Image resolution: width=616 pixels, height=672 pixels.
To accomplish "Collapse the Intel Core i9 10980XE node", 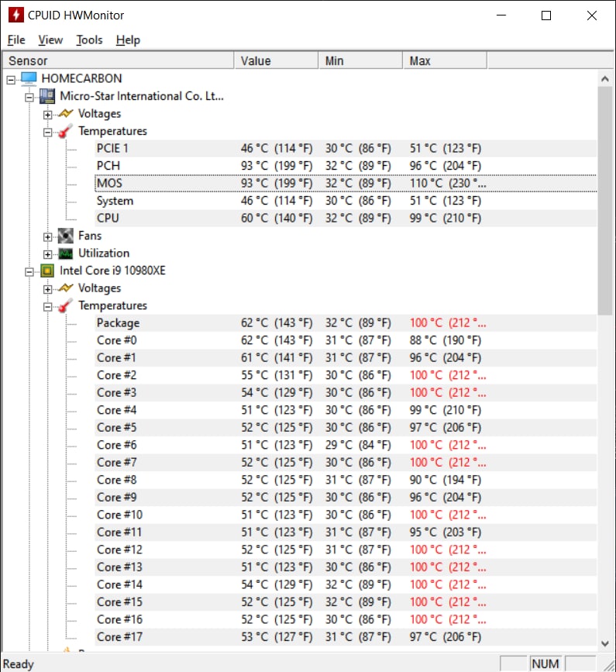I will click(x=29, y=272).
